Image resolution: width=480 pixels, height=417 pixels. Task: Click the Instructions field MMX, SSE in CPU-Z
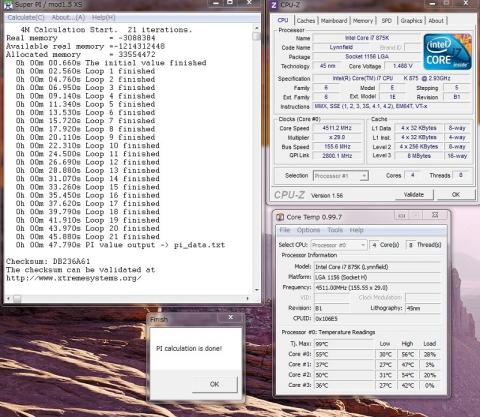point(392,106)
